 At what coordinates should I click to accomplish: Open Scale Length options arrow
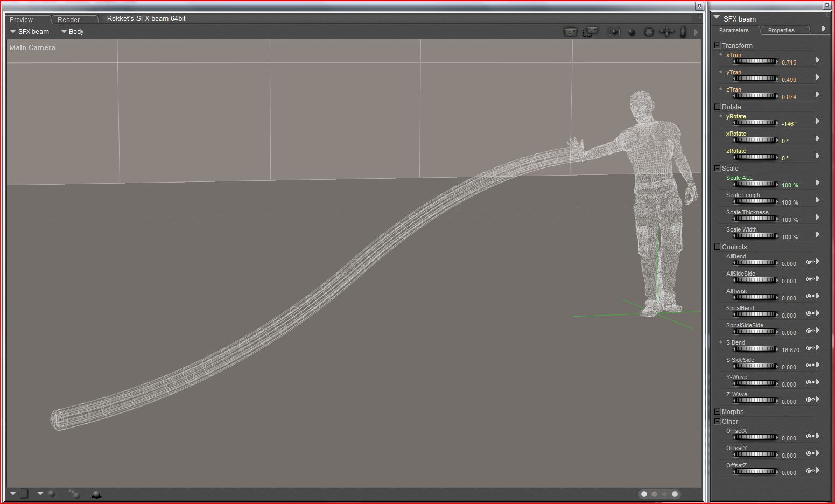pyautogui.click(x=818, y=200)
